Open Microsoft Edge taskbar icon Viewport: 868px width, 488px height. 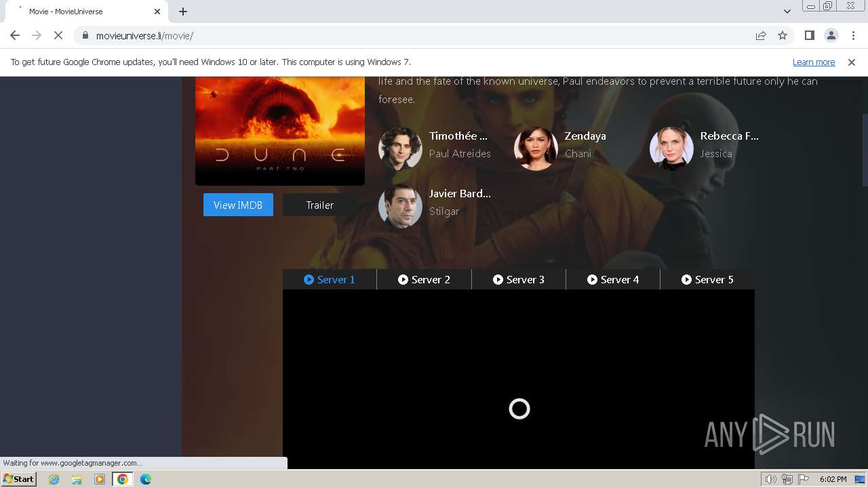point(146,479)
